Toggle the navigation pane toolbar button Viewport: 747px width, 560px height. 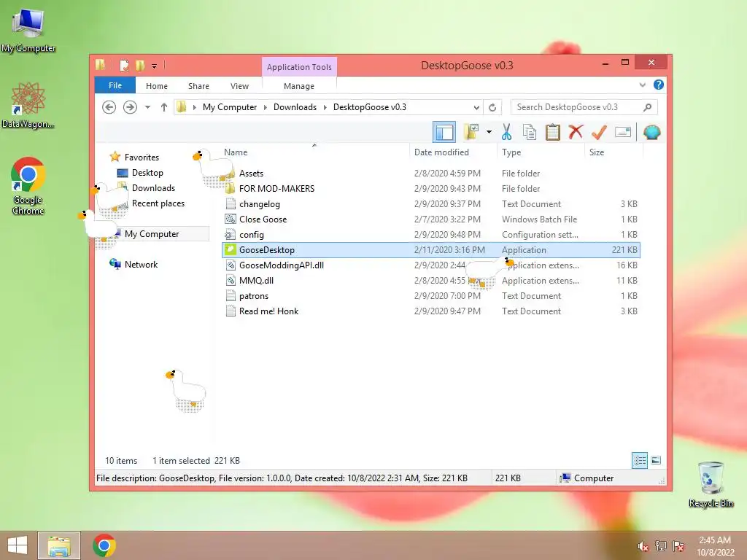pos(444,132)
